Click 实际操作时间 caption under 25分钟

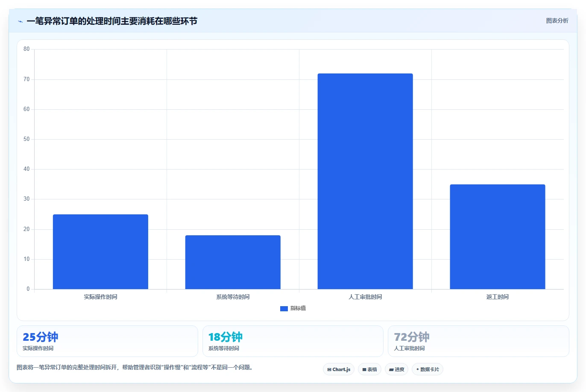click(38, 348)
